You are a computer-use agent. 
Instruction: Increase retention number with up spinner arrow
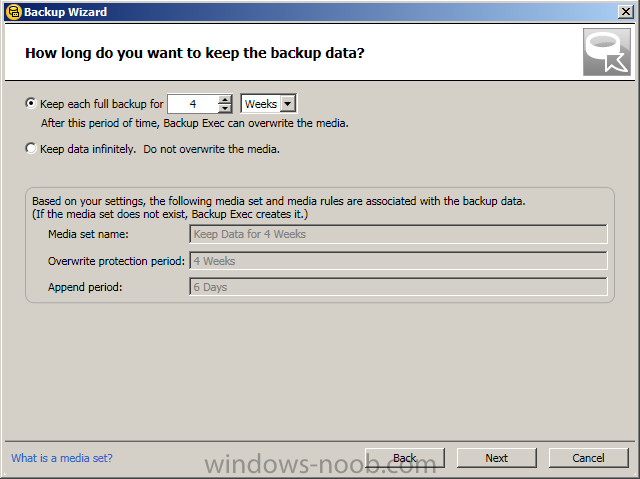coord(224,100)
